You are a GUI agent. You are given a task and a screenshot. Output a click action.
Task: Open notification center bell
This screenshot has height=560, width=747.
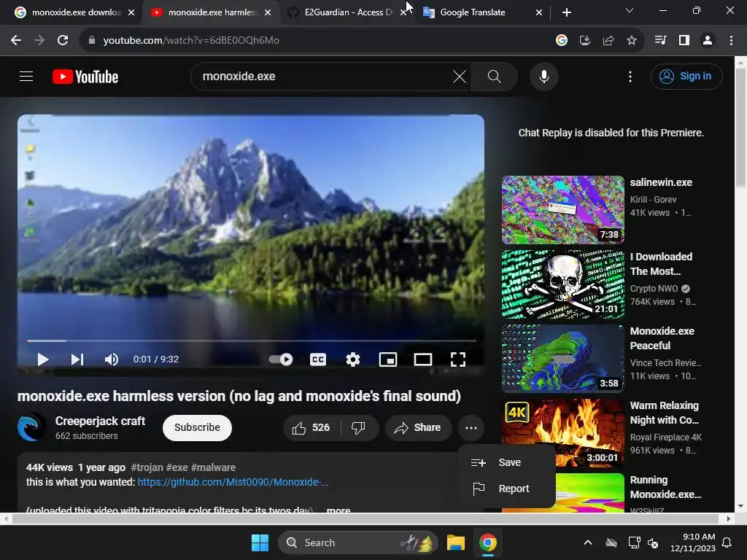click(x=727, y=542)
